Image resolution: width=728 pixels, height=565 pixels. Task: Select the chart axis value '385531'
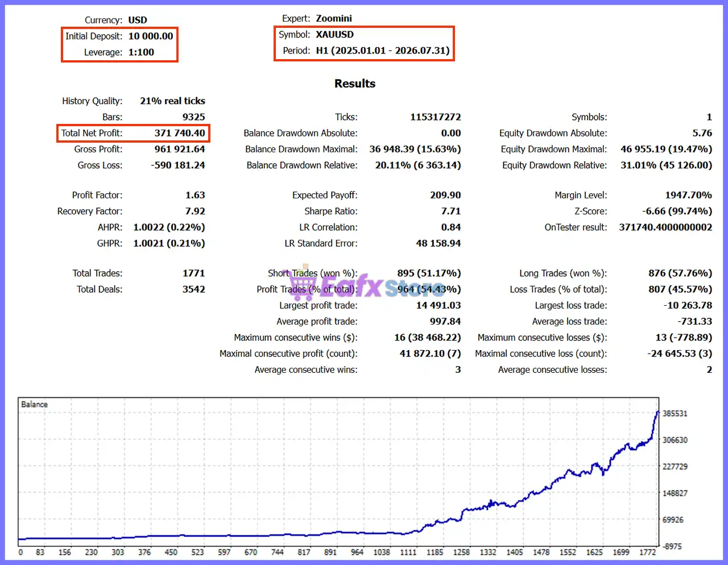point(675,413)
